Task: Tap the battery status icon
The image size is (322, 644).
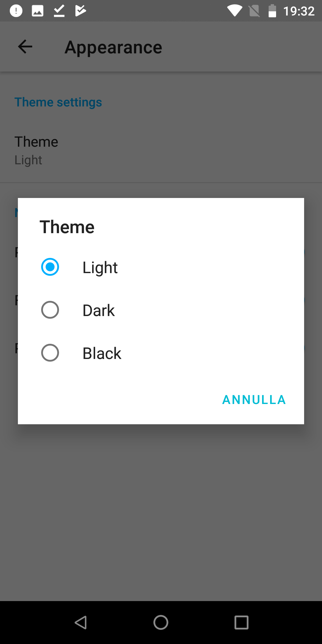Action: click(x=272, y=11)
